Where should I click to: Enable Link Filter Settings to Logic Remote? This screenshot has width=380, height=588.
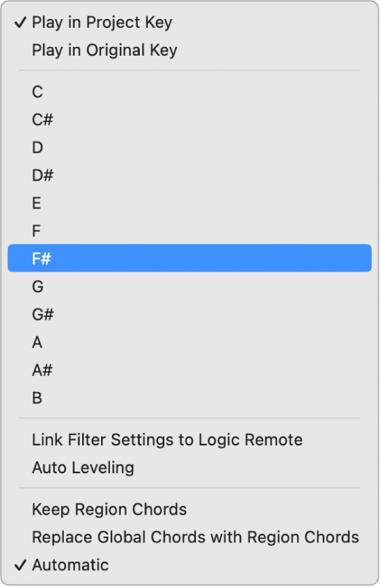pyautogui.click(x=189, y=439)
